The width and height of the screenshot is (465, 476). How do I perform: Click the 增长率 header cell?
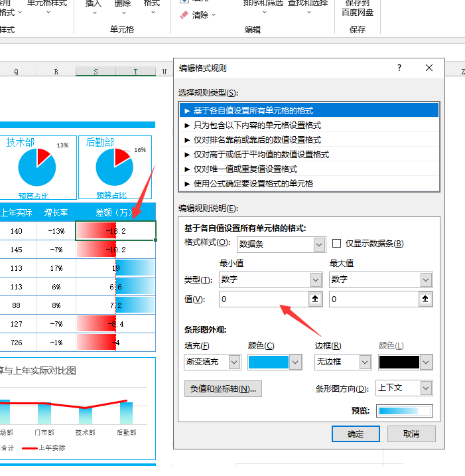(56, 212)
